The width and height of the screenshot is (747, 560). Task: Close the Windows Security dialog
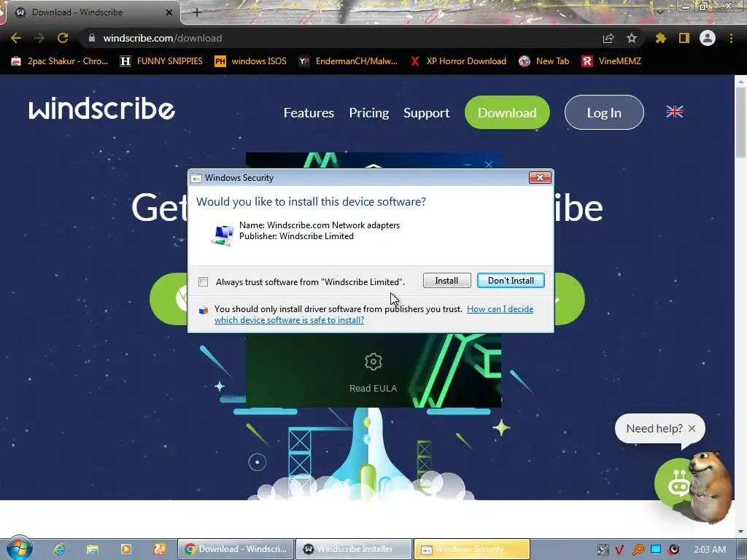[540, 178]
